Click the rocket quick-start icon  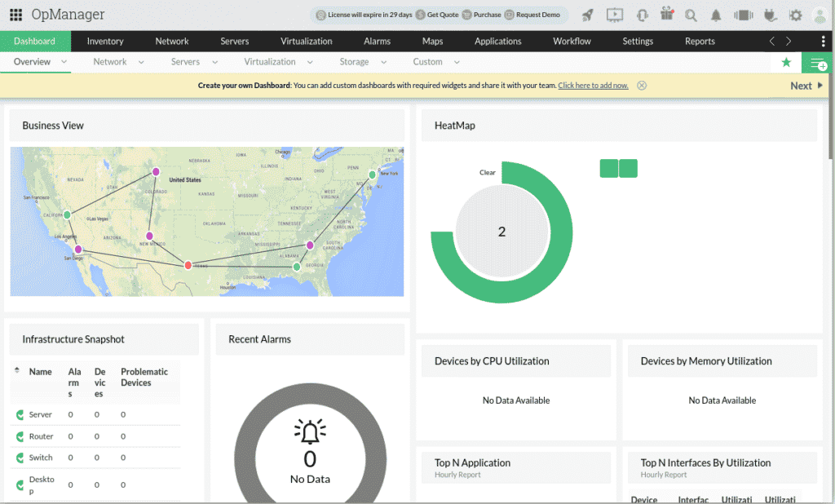point(588,15)
